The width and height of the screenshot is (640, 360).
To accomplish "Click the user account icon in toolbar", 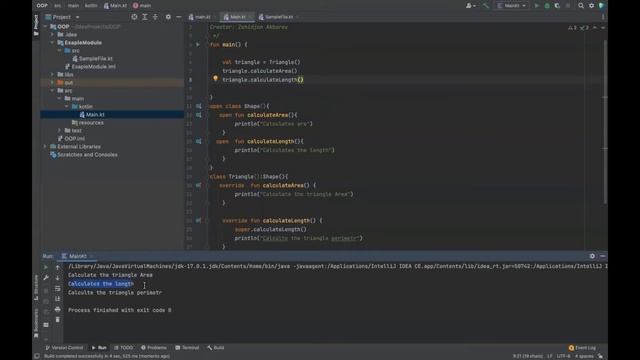I will pyautogui.click(x=470, y=6).
